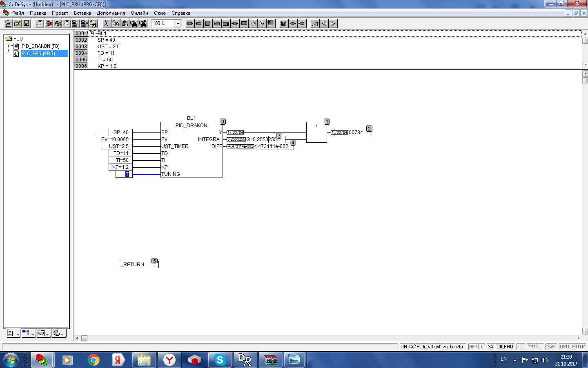Open the Проект menu
The height and width of the screenshot is (368, 588).
coord(60,13)
